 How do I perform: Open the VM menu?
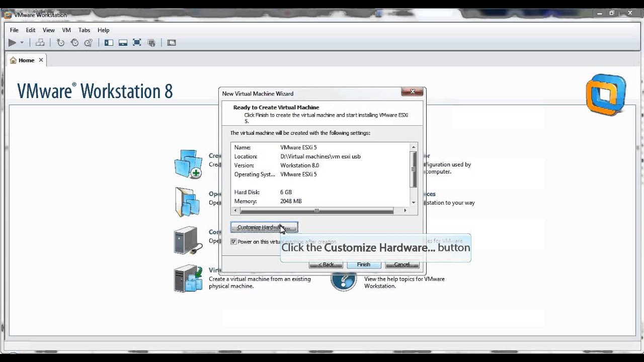click(66, 30)
